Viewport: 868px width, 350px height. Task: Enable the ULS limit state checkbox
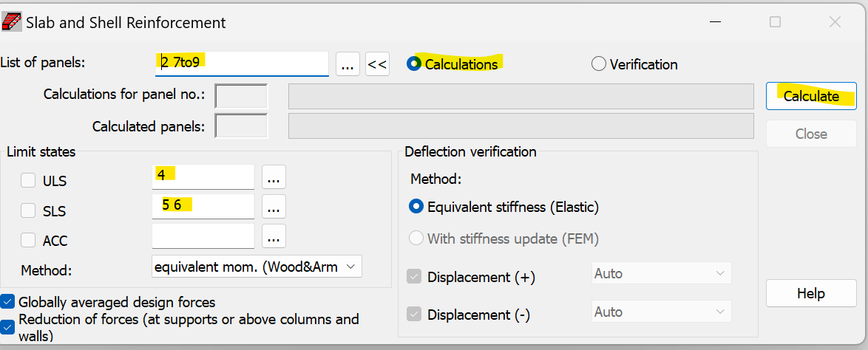28,180
